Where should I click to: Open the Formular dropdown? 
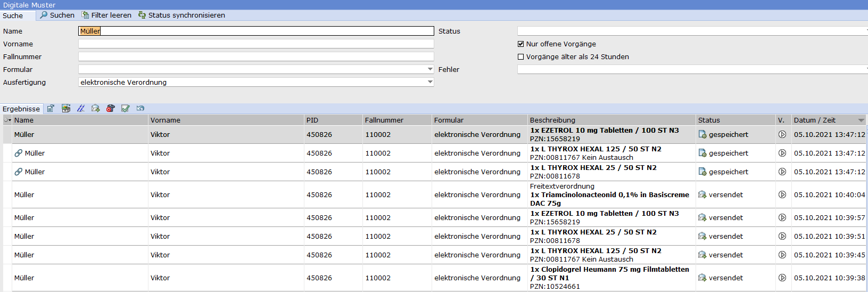tap(430, 69)
